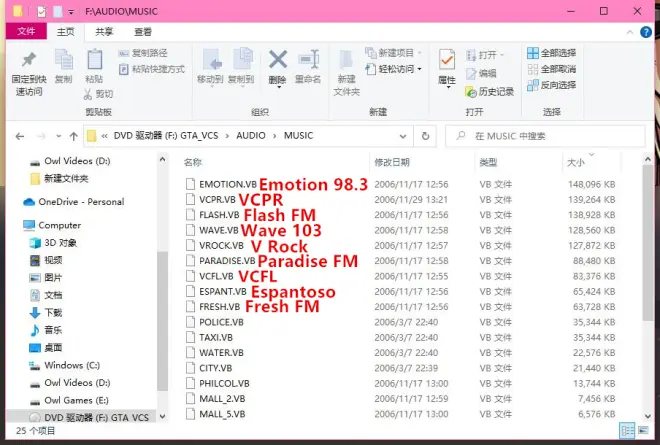Click the properties icon in the title bar quick access
Image resolution: width=660 pixels, height=445 pixels.
(41, 11)
